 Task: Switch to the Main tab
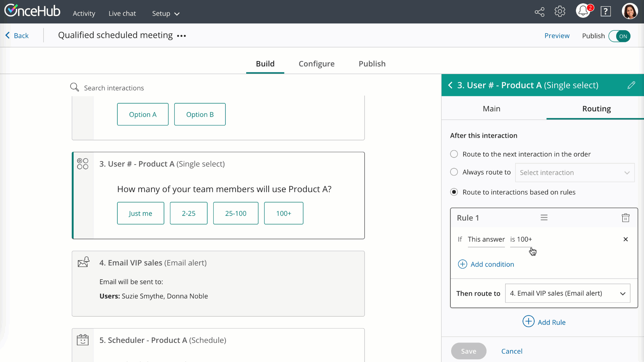click(x=491, y=109)
